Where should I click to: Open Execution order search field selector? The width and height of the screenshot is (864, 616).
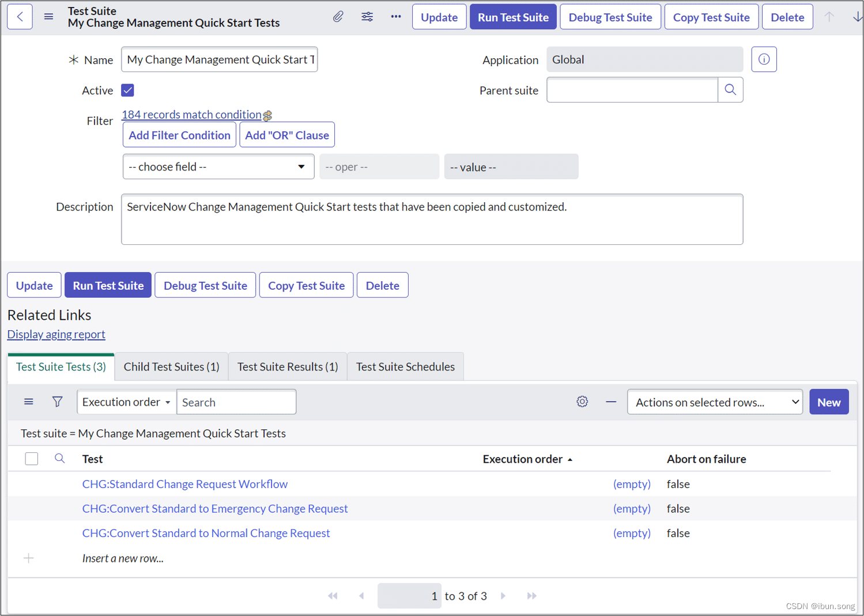click(127, 402)
